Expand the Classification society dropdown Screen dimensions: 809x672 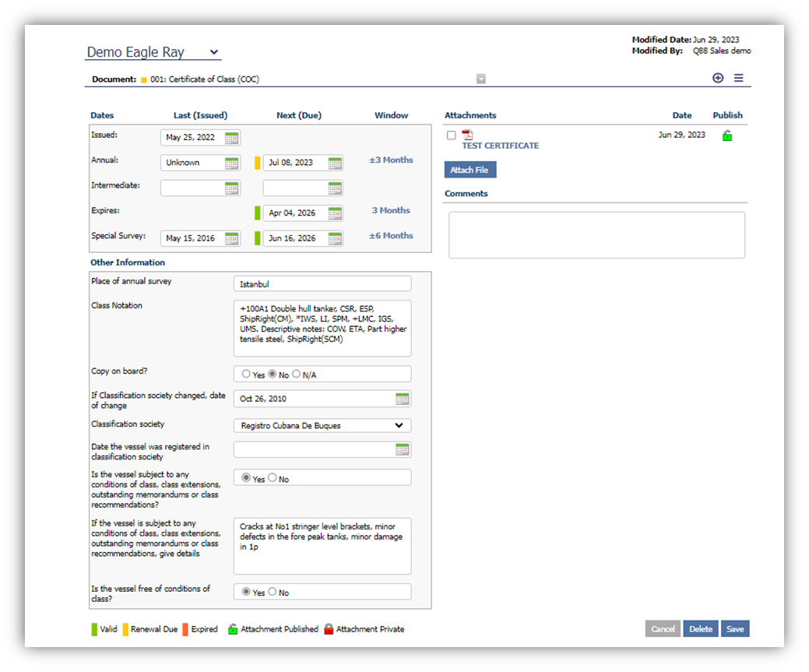coord(399,425)
